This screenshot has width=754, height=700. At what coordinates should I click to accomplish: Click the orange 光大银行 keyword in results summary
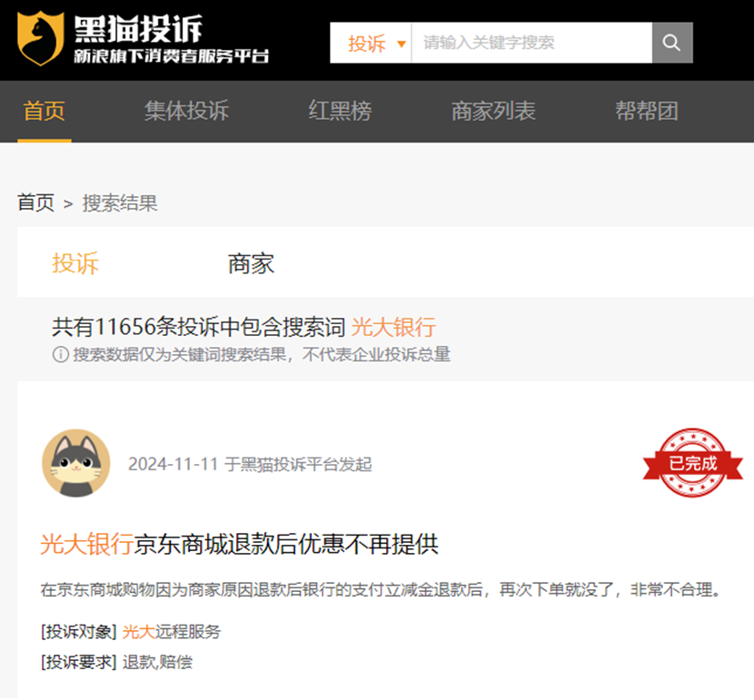(x=393, y=327)
